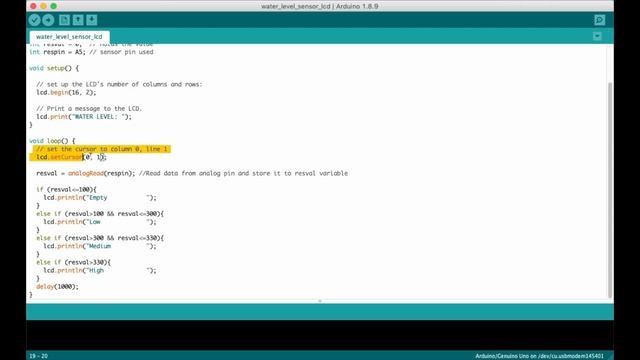Click the 'lcd.print("WATER LEVEL: ");' line

tap(84, 117)
